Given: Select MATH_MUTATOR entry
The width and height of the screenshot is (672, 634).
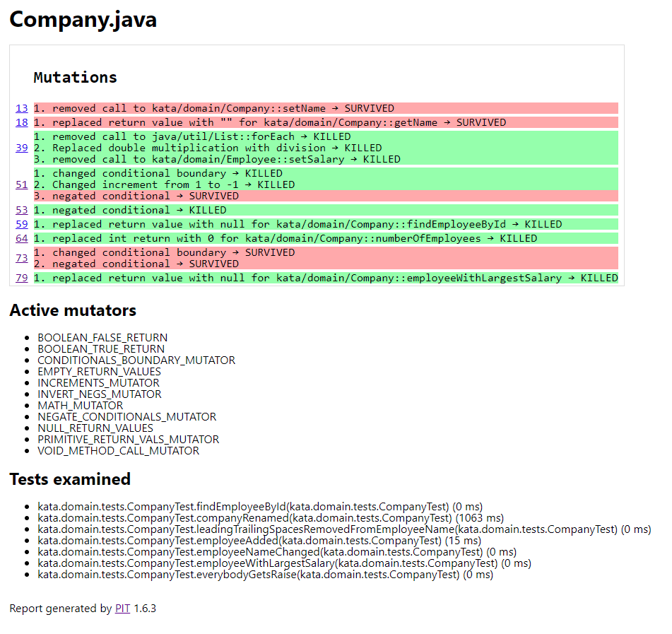Looking at the screenshot, I should tap(80, 406).
